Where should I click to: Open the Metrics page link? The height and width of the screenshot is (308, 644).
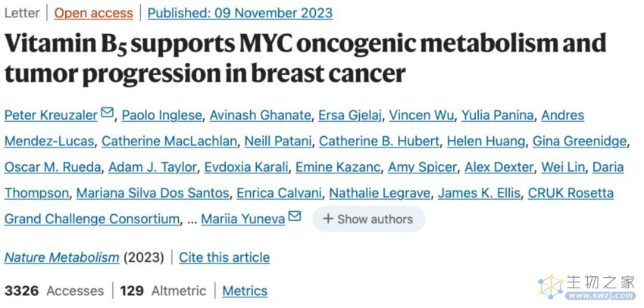(x=245, y=291)
